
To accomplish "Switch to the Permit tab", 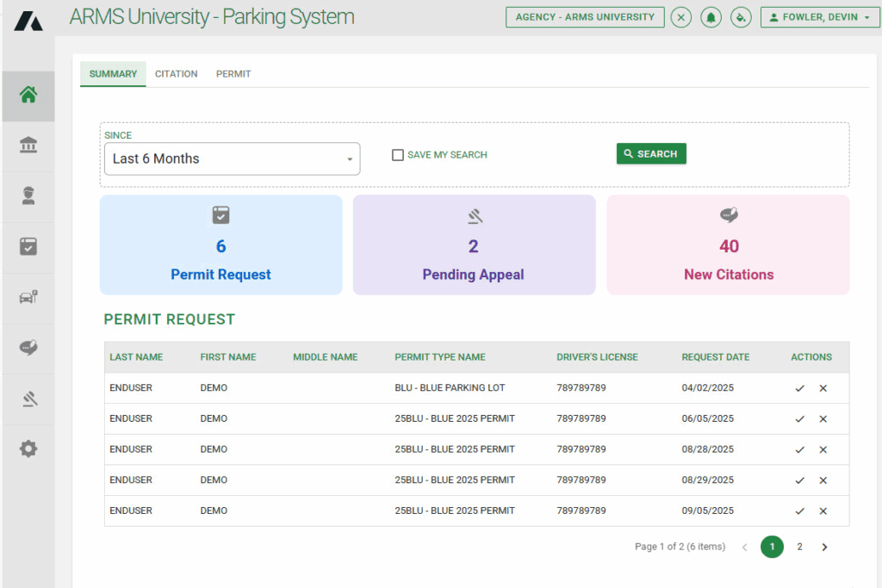I will [233, 74].
